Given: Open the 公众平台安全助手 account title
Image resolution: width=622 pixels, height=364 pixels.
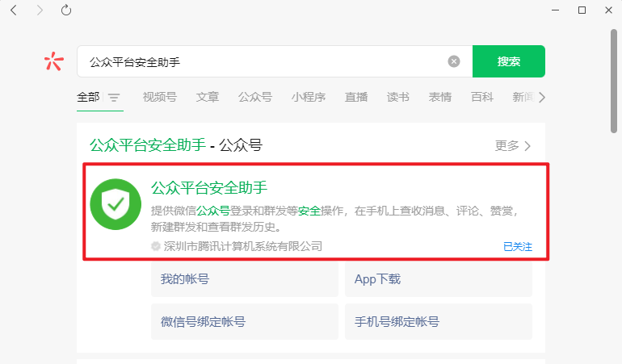Looking at the screenshot, I should coord(209,187).
